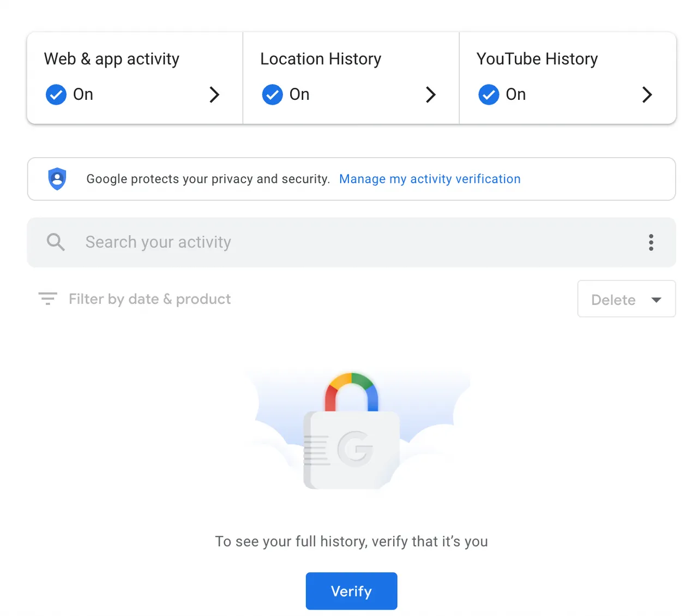Focus the Search your activity field
The height and width of the screenshot is (616, 698).
pos(352,242)
